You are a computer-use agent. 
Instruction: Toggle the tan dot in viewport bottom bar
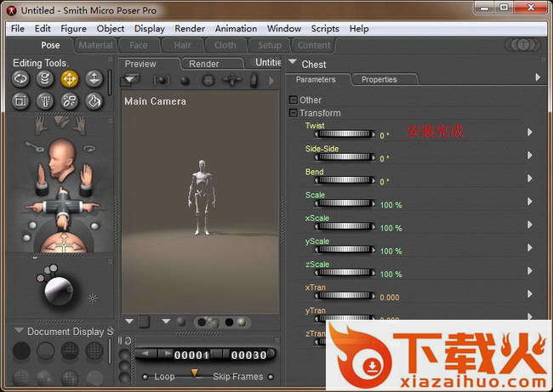242,322
